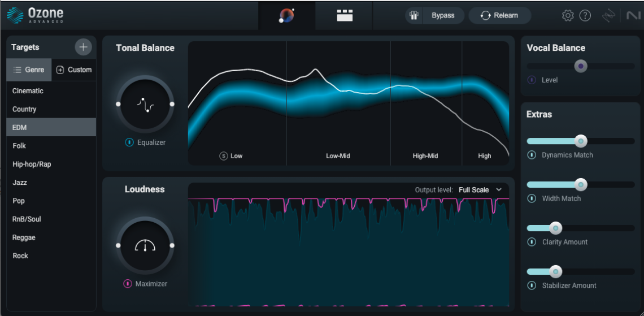Toggle the Vocal Balance Level power button

(532, 80)
